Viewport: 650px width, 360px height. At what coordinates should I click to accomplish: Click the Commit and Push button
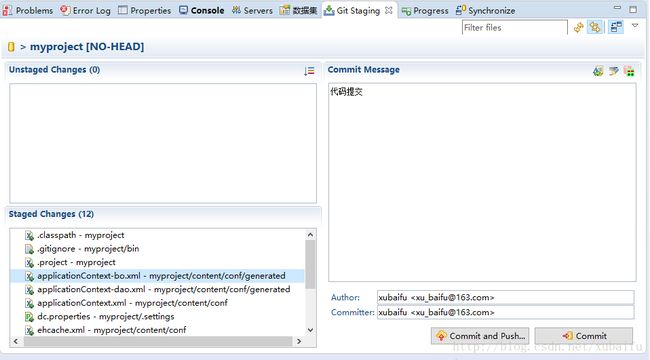click(x=480, y=336)
